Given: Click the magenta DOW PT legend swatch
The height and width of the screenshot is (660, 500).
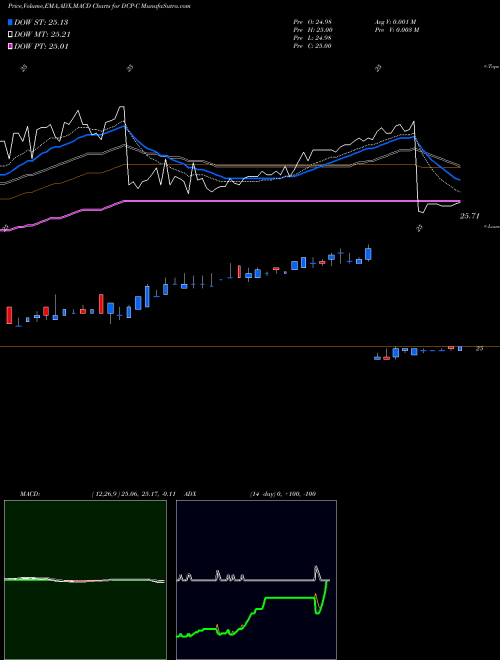Looking at the screenshot, I should 10,46.
